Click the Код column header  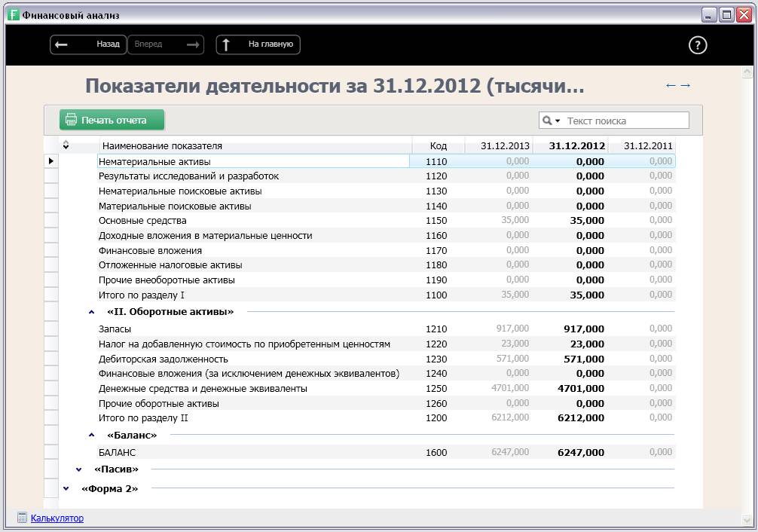(x=438, y=146)
